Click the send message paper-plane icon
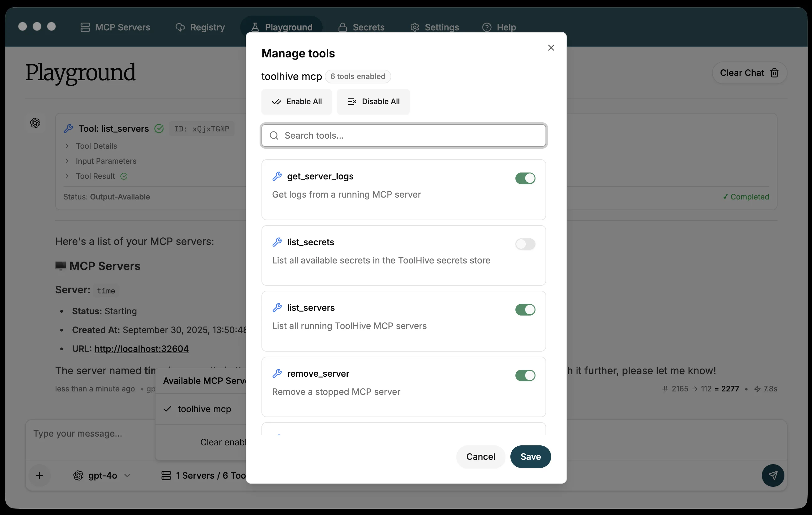The image size is (812, 515). point(772,475)
